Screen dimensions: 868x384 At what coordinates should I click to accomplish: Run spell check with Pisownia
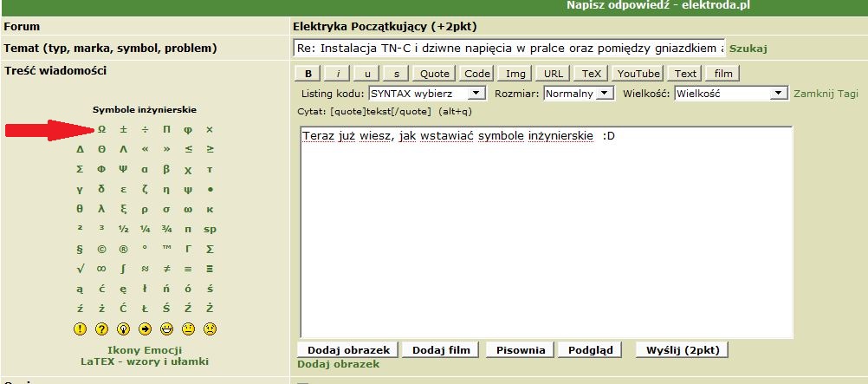click(521, 349)
